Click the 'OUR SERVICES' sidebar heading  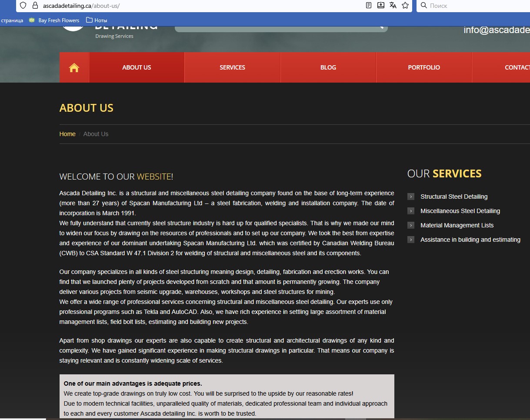tap(444, 173)
